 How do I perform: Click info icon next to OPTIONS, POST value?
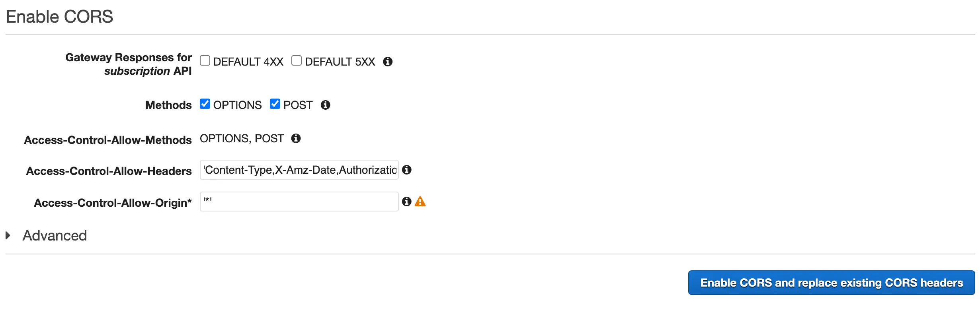(x=296, y=138)
